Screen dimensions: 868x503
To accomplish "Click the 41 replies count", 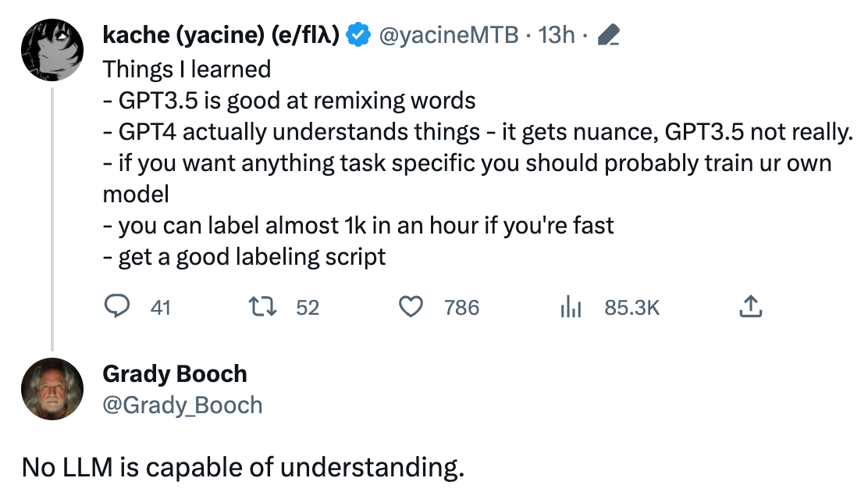I will [x=161, y=308].
